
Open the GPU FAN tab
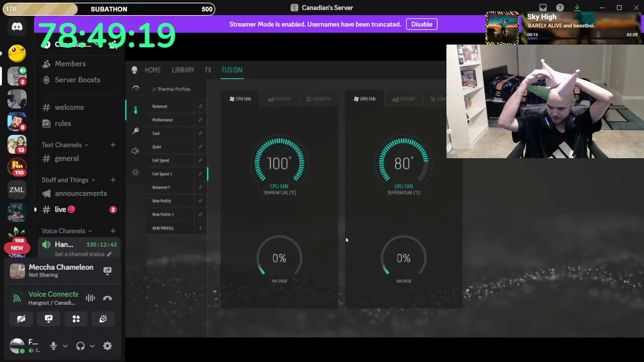364,99
